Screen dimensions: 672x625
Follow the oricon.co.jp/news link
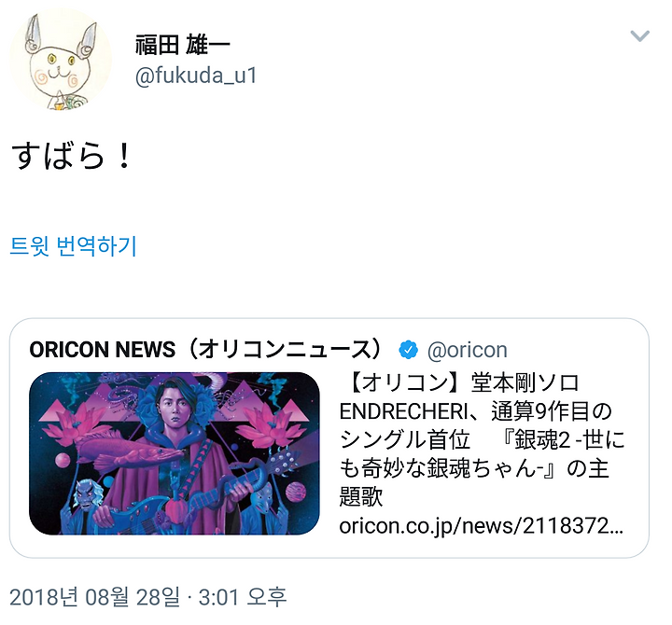click(482, 525)
